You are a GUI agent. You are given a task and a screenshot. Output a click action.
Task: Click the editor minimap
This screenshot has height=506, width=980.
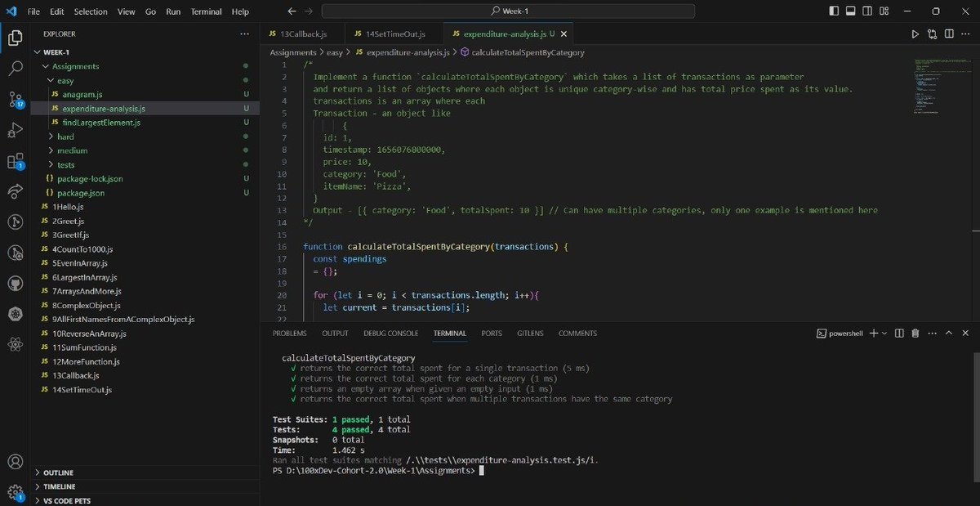(940, 87)
